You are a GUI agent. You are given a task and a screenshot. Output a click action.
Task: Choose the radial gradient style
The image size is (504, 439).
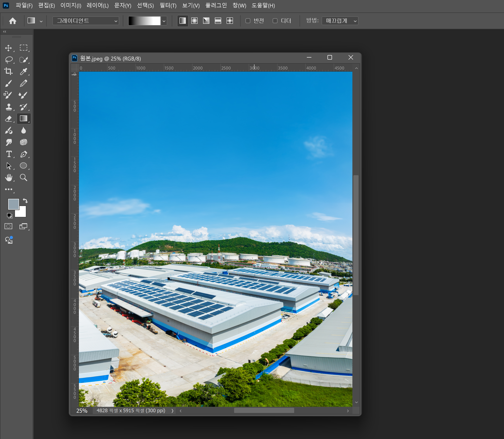pyautogui.click(x=194, y=21)
